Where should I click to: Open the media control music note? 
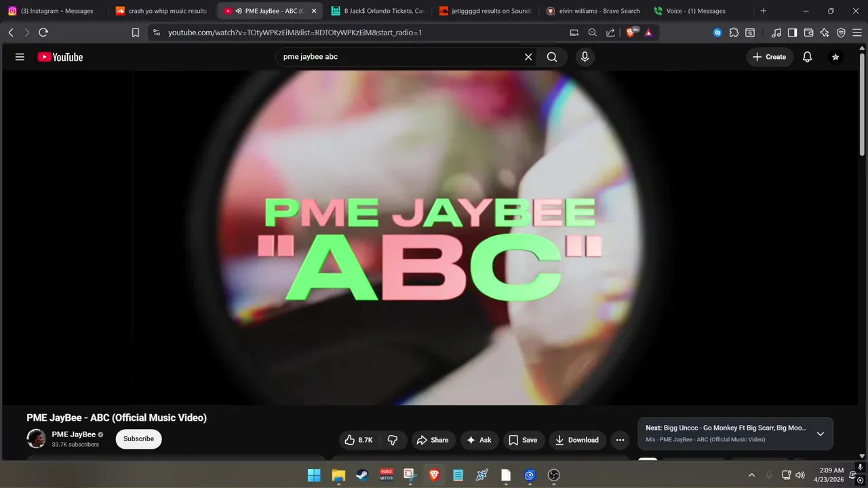pos(776,33)
